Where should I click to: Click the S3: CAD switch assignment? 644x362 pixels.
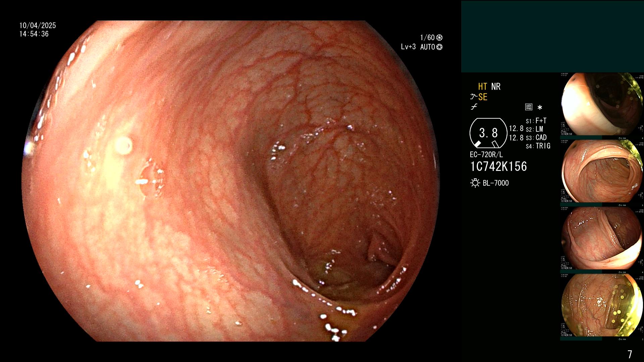536,137
